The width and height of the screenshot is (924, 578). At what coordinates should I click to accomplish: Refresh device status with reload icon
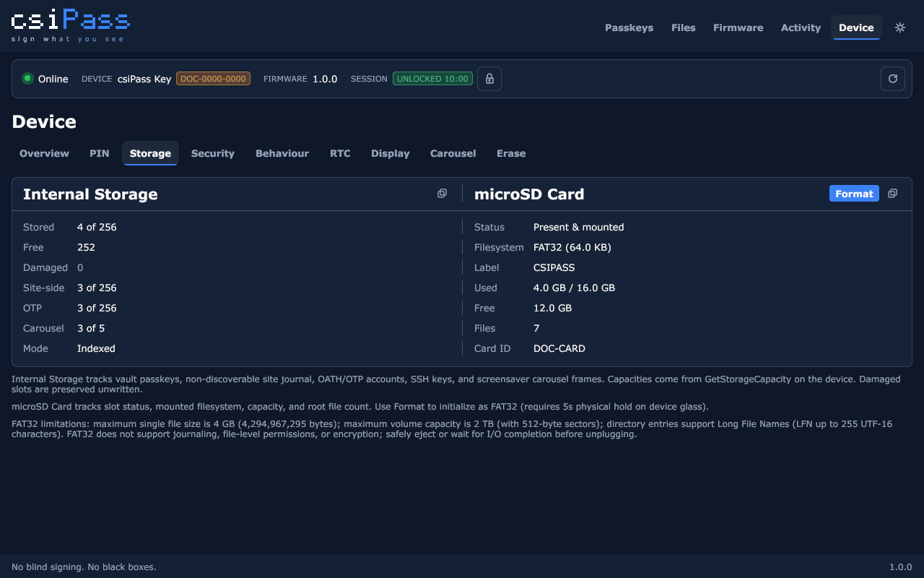tap(893, 79)
